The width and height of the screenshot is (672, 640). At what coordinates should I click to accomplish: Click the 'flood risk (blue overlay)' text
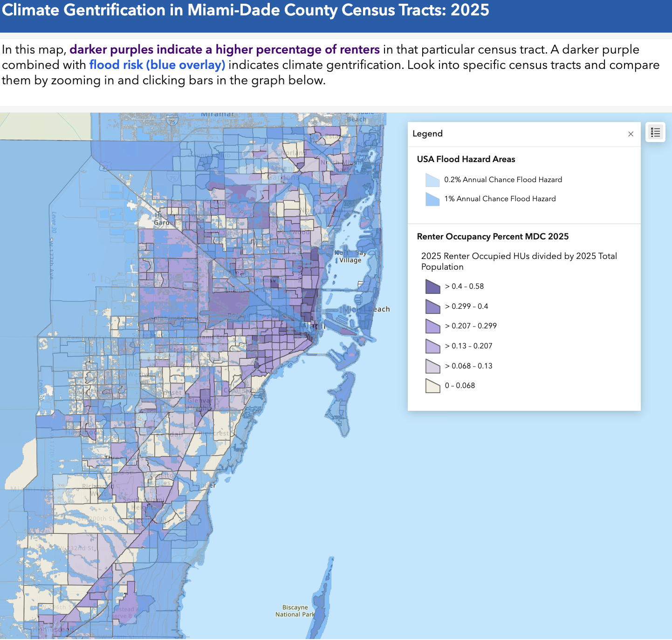pyautogui.click(x=157, y=65)
